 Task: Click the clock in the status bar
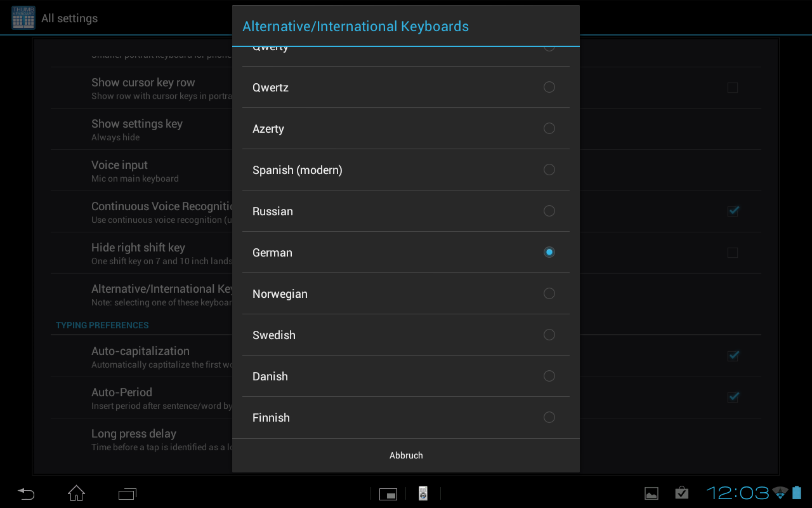[735, 493]
